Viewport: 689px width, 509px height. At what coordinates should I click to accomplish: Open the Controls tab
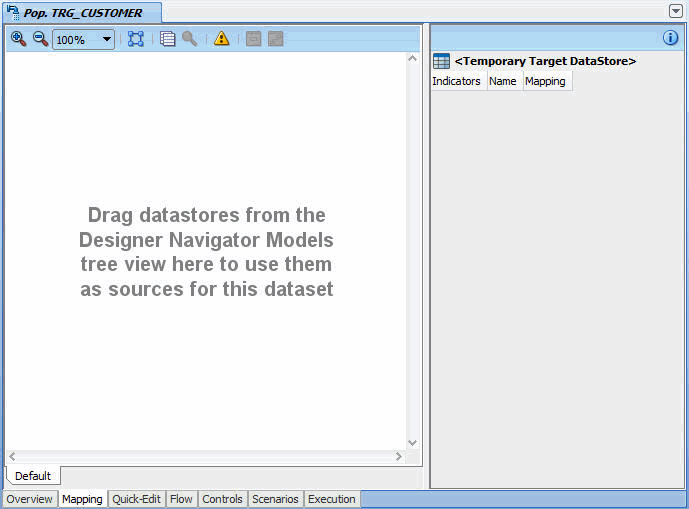coord(222,499)
